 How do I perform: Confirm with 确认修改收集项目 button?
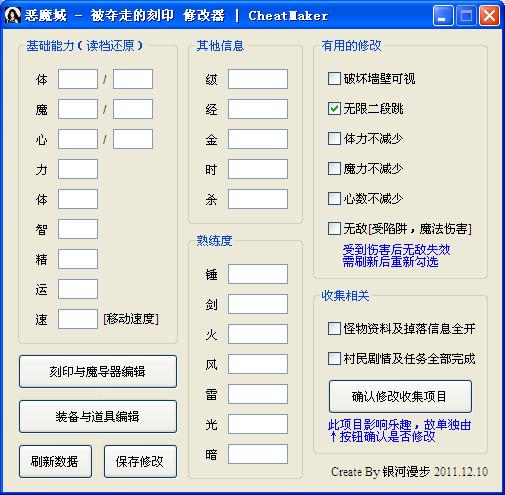point(400,396)
